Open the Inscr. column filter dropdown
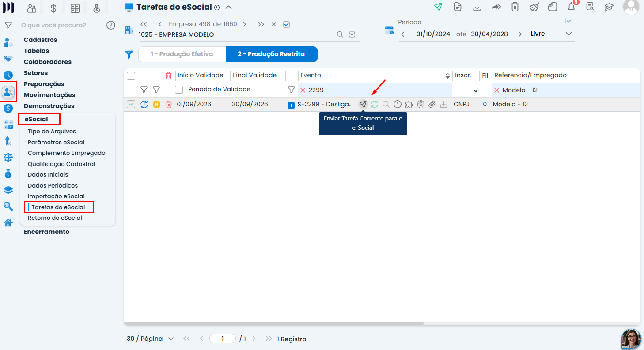This screenshot has width=644, height=350. pyautogui.click(x=475, y=90)
